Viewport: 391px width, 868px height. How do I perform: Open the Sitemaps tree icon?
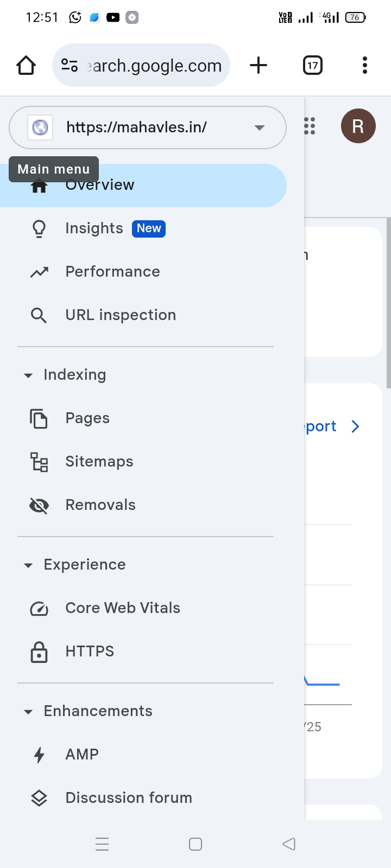39,462
